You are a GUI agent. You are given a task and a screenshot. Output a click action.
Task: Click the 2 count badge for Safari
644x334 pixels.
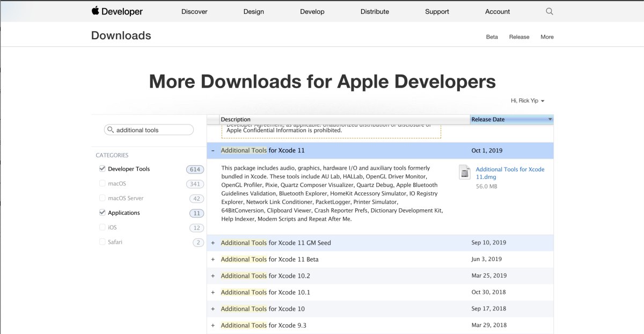click(199, 243)
